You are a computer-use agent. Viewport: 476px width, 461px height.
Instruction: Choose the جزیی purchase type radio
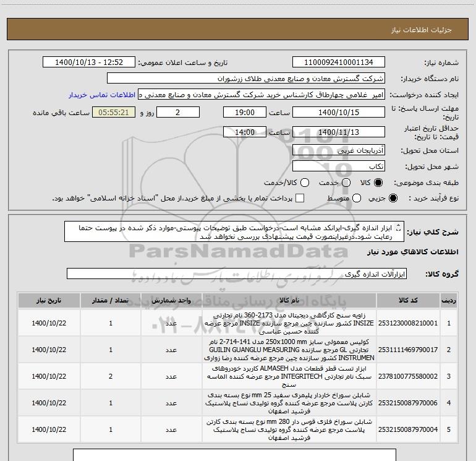[x=393, y=199]
